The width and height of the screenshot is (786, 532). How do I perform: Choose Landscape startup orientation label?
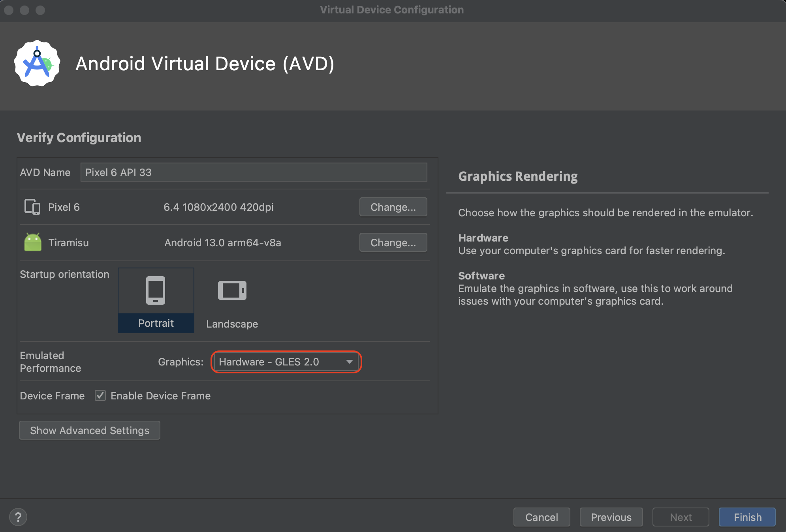[232, 324]
